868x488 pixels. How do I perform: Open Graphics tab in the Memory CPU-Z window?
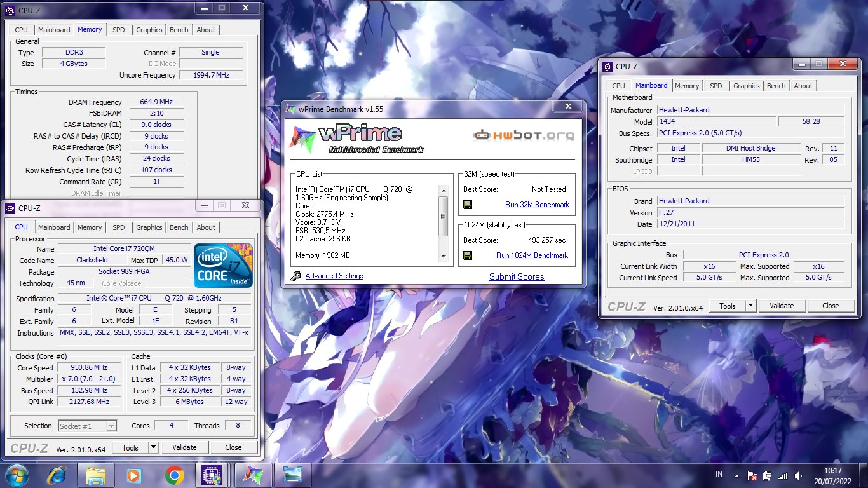pos(149,30)
